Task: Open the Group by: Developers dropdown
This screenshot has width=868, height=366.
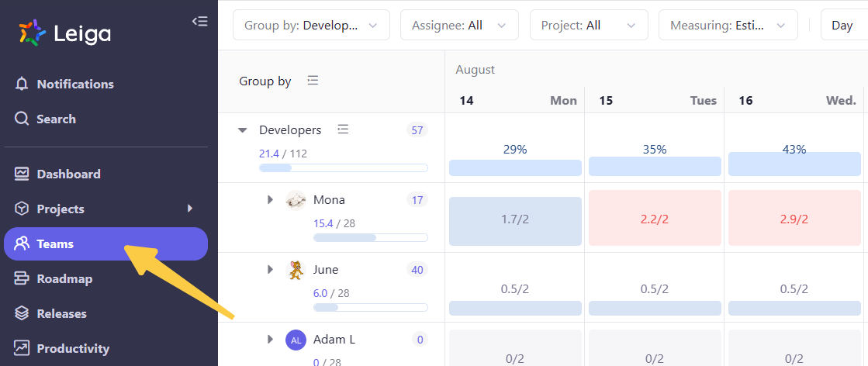Action: pos(311,26)
